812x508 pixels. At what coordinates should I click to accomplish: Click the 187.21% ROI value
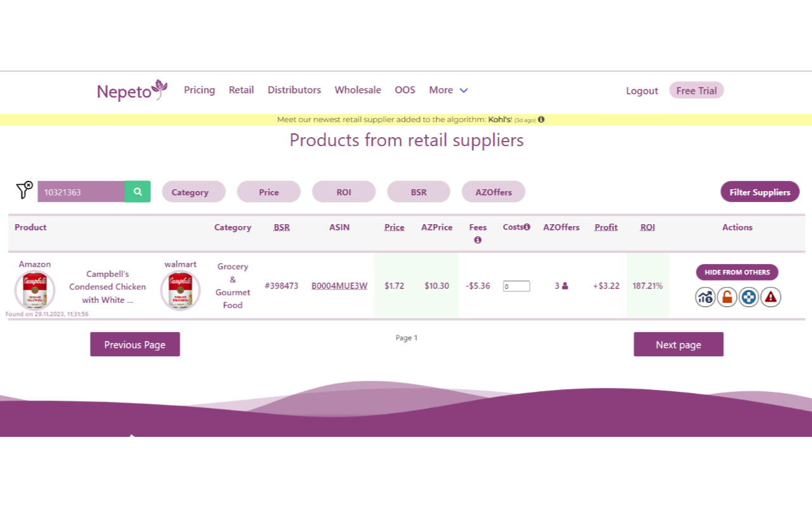[x=648, y=286]
